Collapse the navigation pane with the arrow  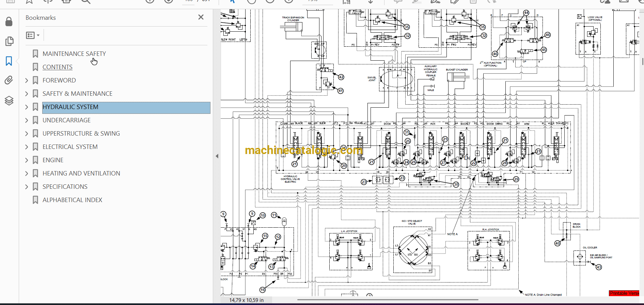point(217,156)
